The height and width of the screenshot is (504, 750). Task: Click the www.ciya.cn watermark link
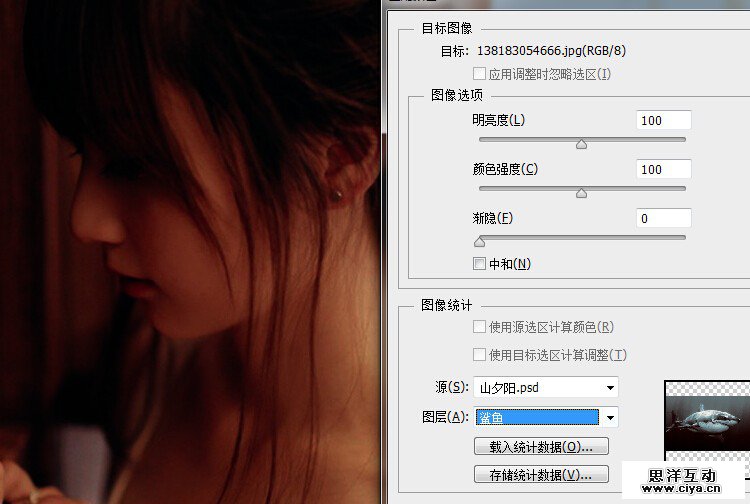(x=683, y=491)
